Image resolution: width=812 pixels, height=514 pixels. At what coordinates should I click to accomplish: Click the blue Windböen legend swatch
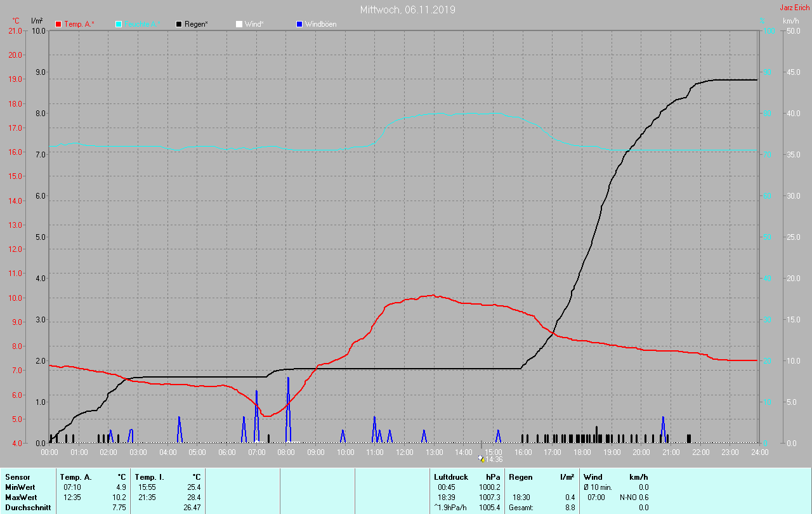pos(299,24)
